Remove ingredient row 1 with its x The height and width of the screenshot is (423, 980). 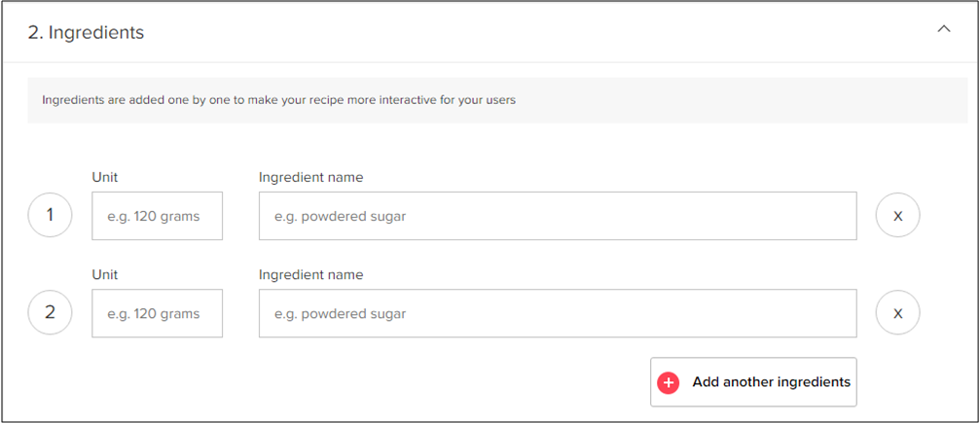[897, 216]
